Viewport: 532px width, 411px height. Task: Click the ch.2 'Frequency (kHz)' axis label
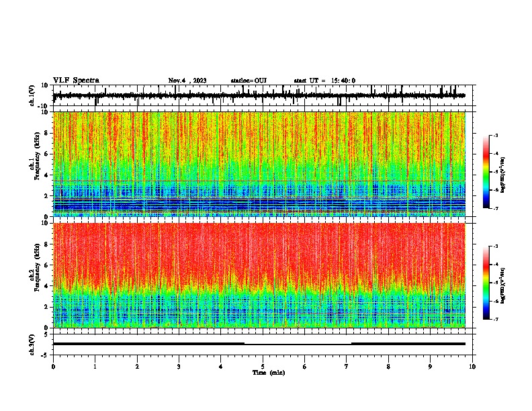(x=37, y=267)
